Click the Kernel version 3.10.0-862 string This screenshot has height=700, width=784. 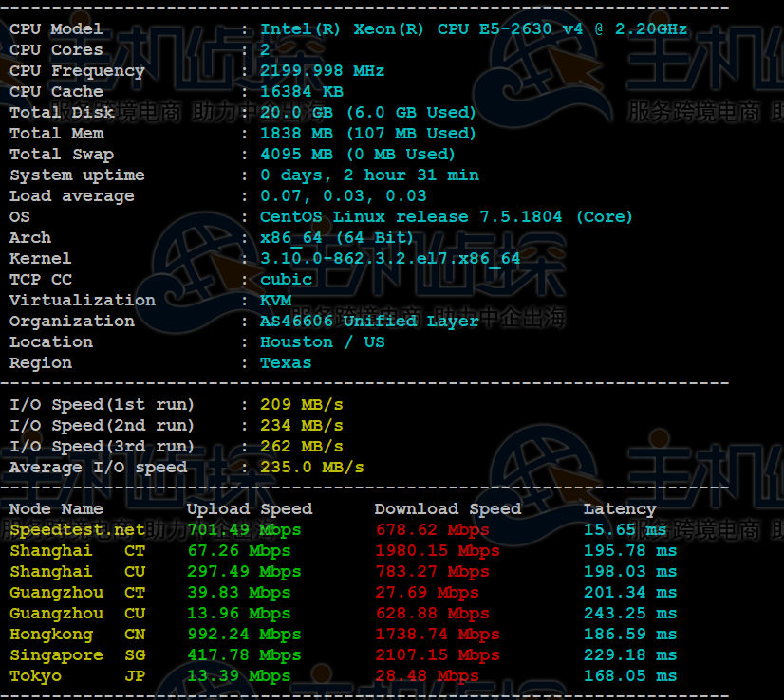(x=390, y=259)
